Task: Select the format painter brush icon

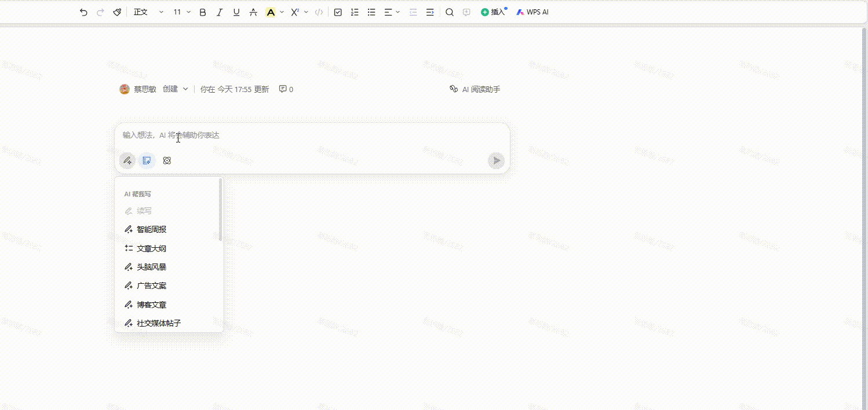Action: 117,12
